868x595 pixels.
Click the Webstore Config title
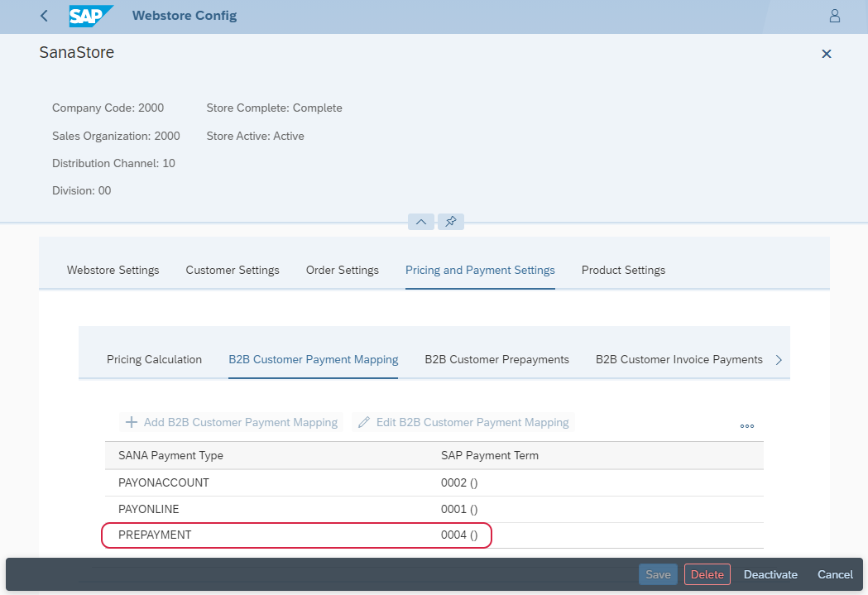[185, 16]
